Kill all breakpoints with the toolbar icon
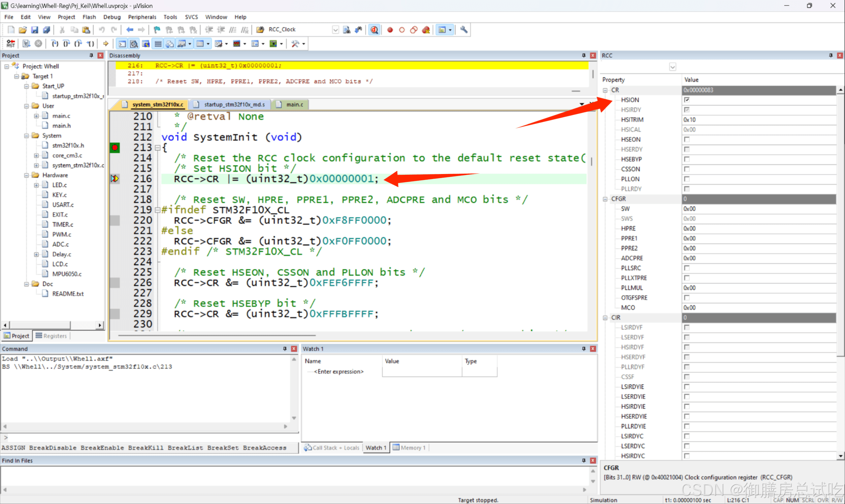845x504 pixels. 426,30
